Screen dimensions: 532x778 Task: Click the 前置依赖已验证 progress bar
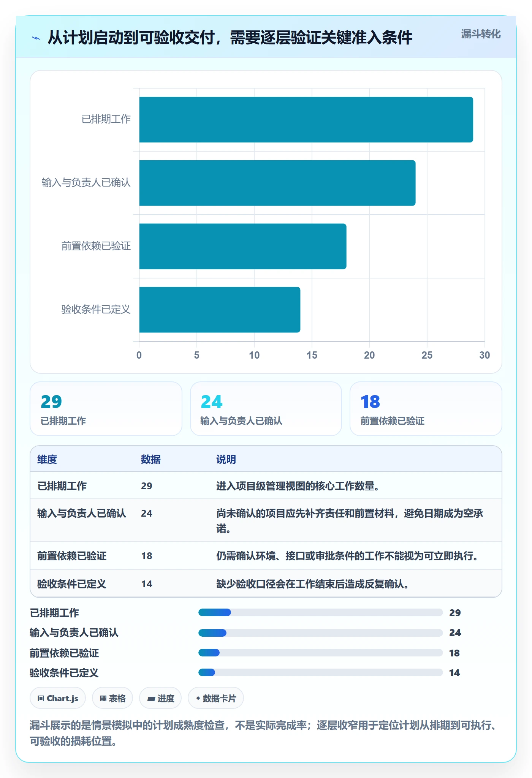click(320, 653)
